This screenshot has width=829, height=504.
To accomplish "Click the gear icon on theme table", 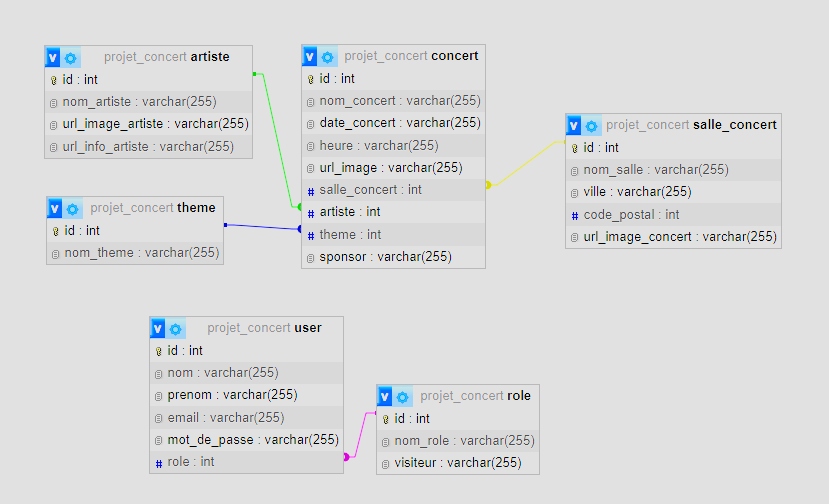I will pyautogui.click(x=73, y=208).
